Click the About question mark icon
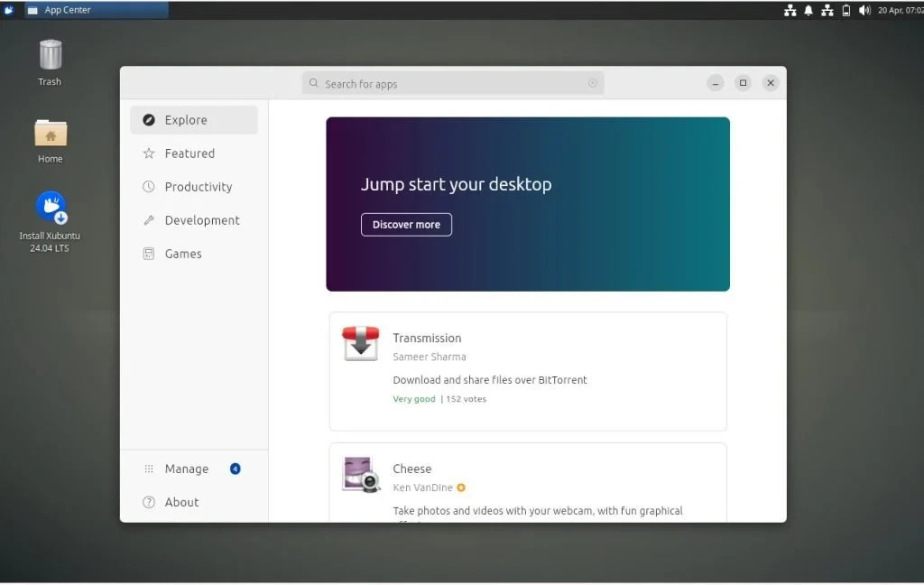924x585 pixels. point(149,503)
